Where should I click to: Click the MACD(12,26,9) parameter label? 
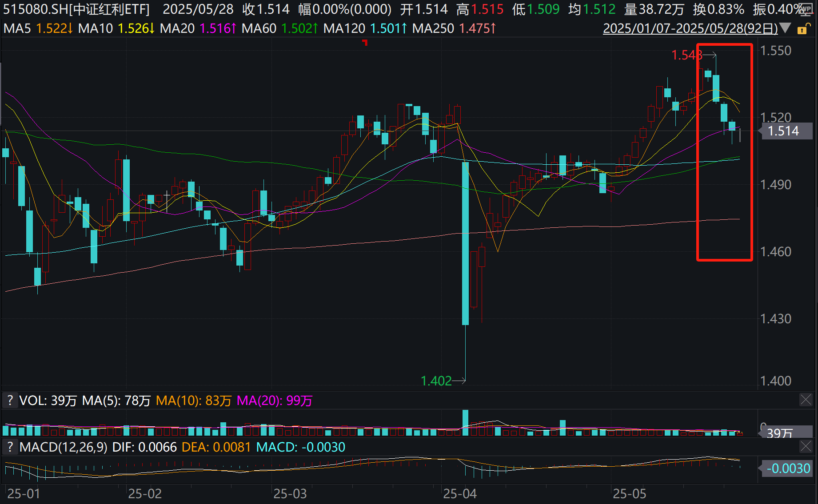64,447
